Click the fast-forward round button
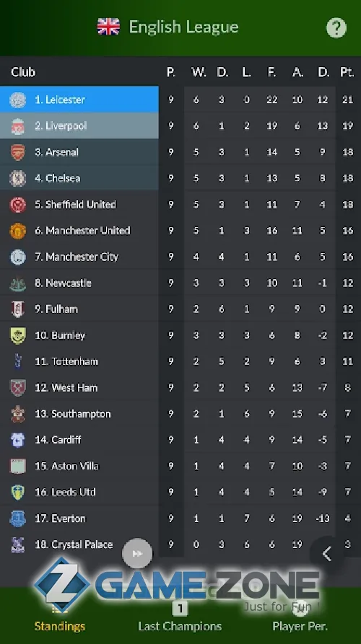This screenshot has height=644, width=361. point(137,554)
